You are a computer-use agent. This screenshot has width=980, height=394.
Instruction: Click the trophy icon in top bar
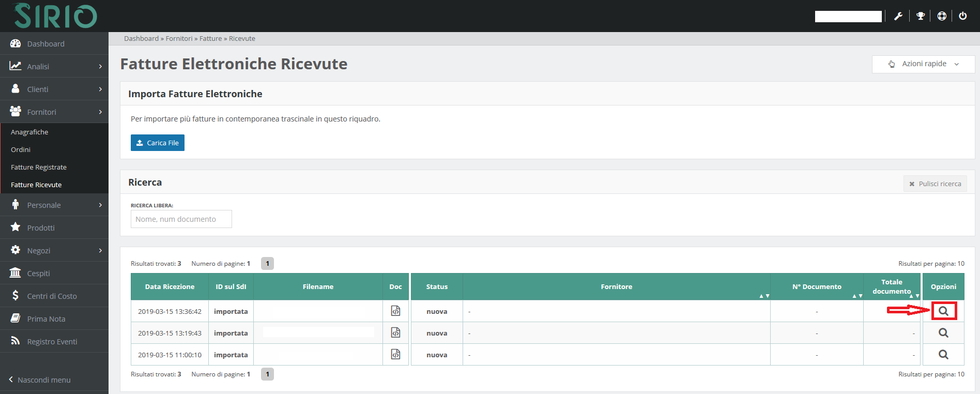921,16
